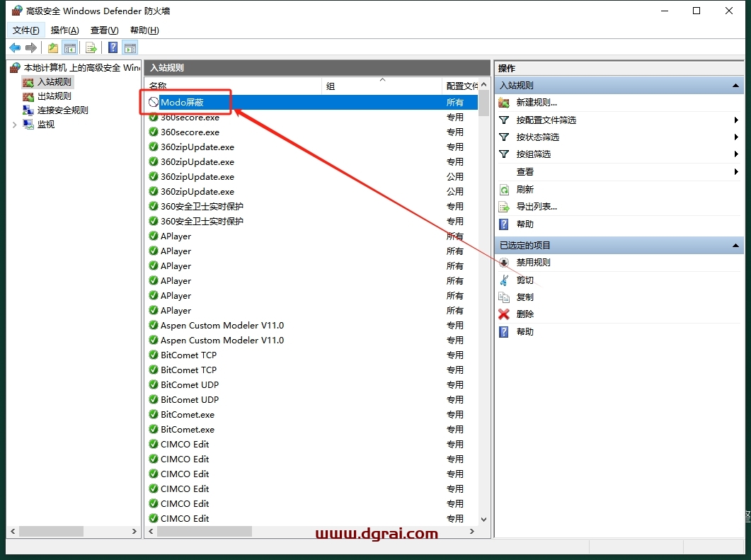The height and width of the screenshot is (560, 751).
Task: Click the forward arrow in the toolbar
Action: click(31, 47)
